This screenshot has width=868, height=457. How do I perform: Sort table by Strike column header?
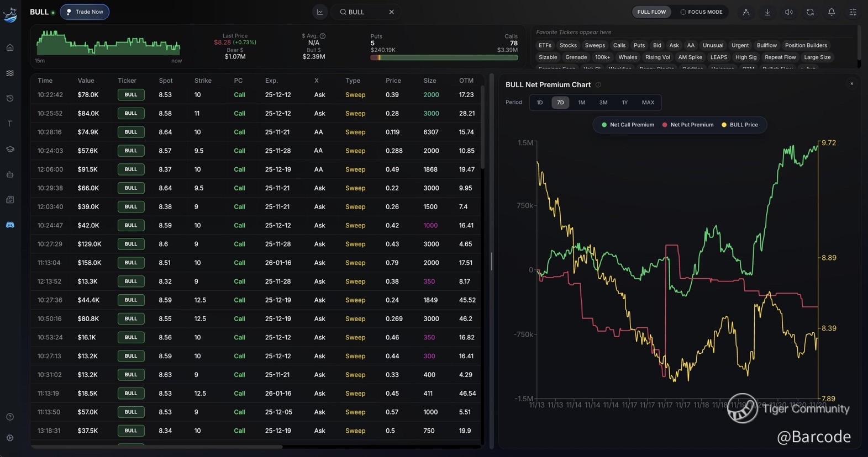[203, 81]
